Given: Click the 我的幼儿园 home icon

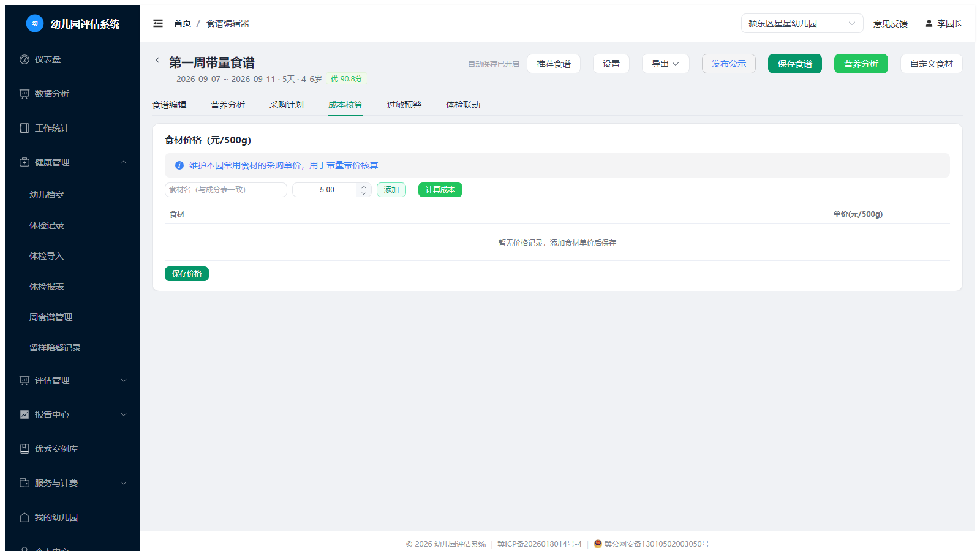Looking at the screenshot, I should tap(24, 517).
